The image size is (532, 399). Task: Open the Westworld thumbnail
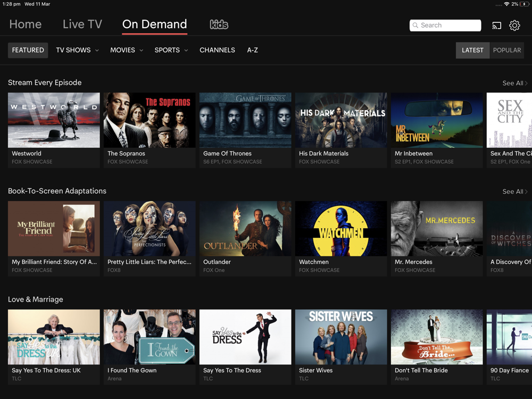tap(54, 120)
